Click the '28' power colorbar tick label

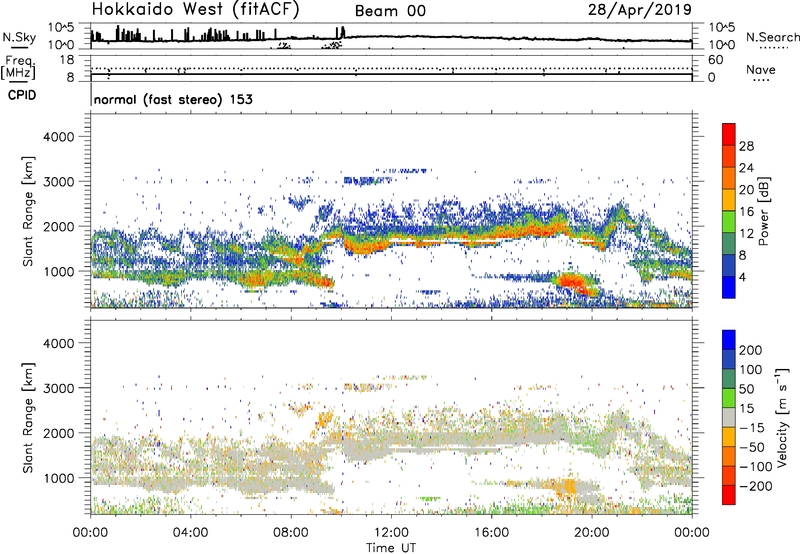point(746,146)
